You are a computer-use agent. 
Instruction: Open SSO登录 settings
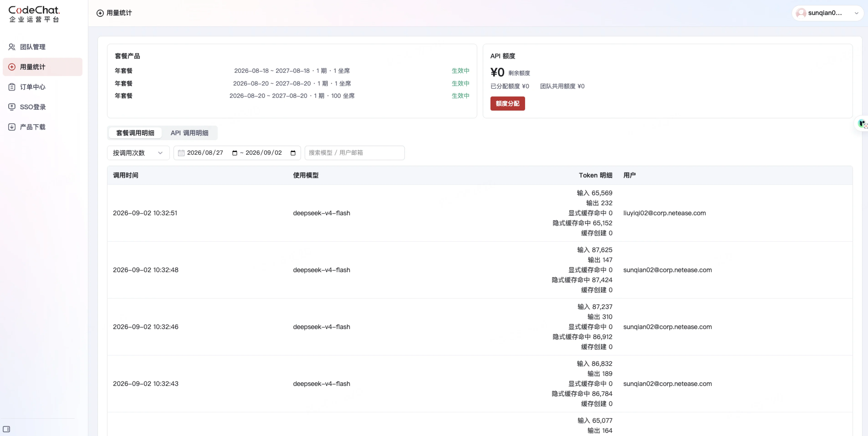coord(42,107)
